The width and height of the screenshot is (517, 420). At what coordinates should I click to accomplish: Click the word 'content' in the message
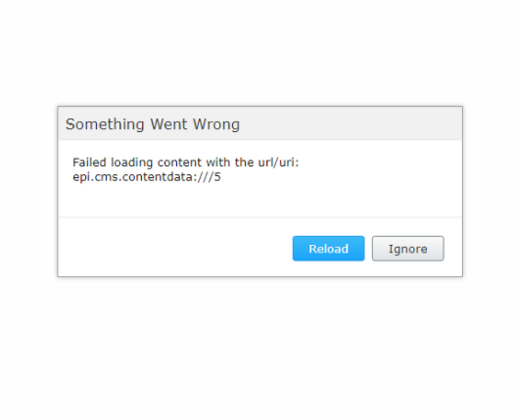point(179,163)
